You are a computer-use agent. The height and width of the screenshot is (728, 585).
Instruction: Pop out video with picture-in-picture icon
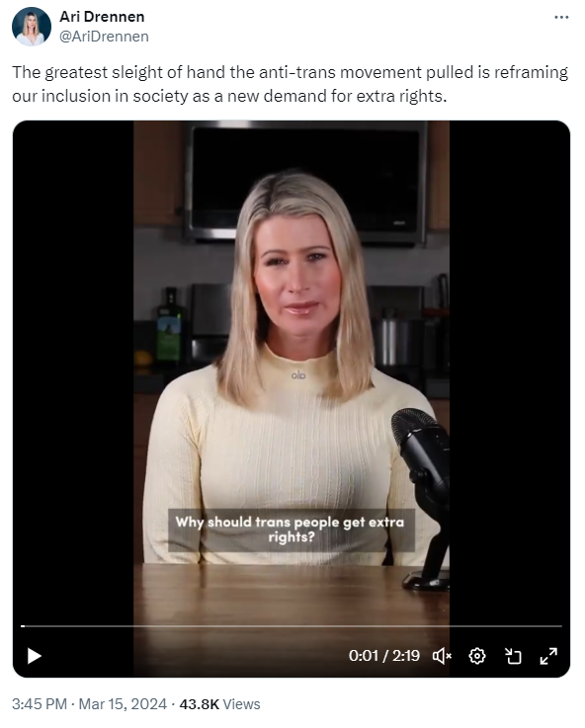click(513, 656)
